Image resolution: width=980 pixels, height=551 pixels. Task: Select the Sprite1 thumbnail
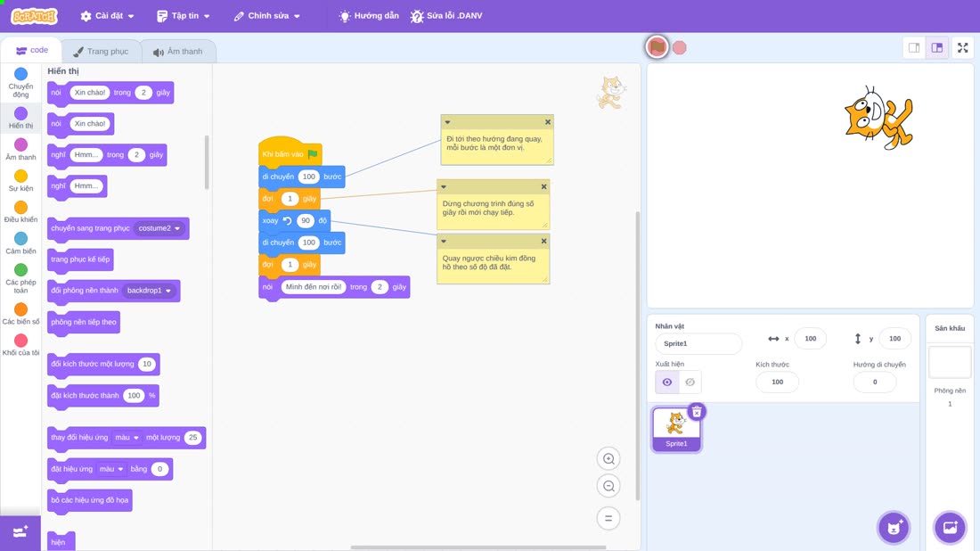pos(676,429)
